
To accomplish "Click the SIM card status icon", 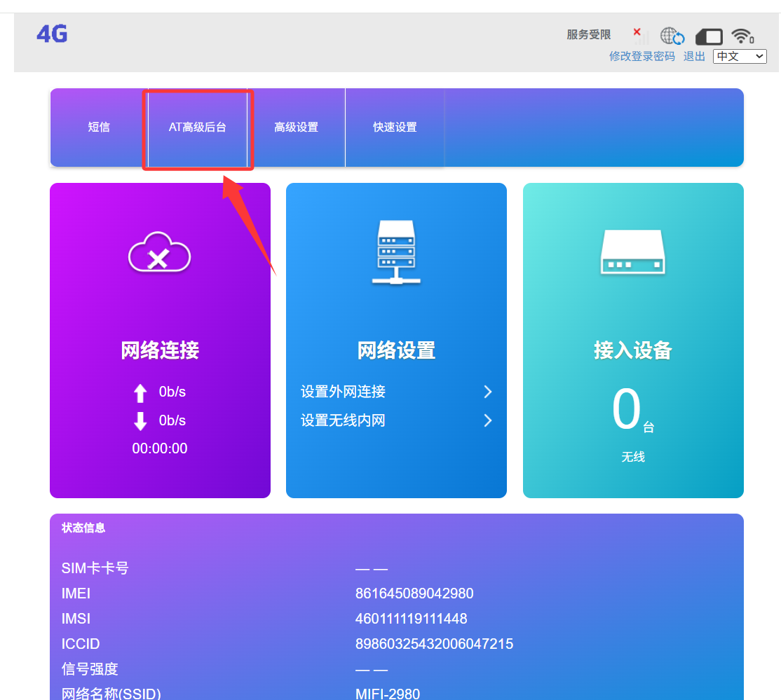I will click(x=709, y=36).
